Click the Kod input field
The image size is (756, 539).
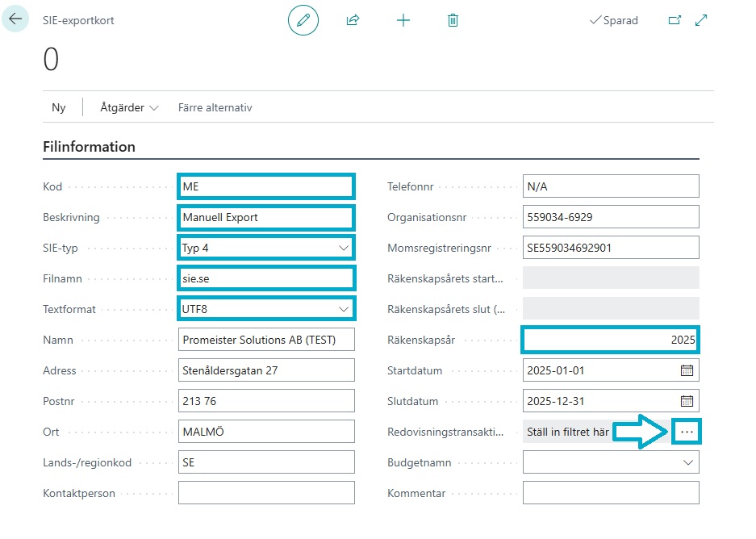pyautogui.click(x=265, y=186)
